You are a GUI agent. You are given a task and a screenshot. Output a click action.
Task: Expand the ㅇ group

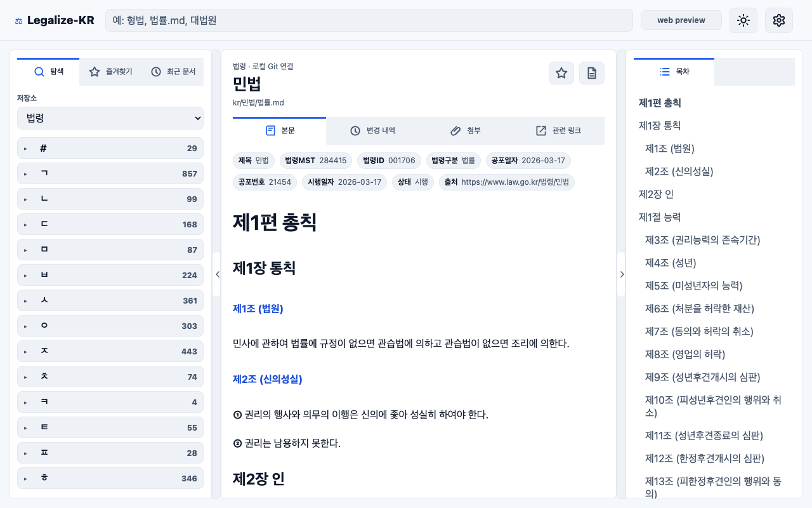(x=110, y=326)
